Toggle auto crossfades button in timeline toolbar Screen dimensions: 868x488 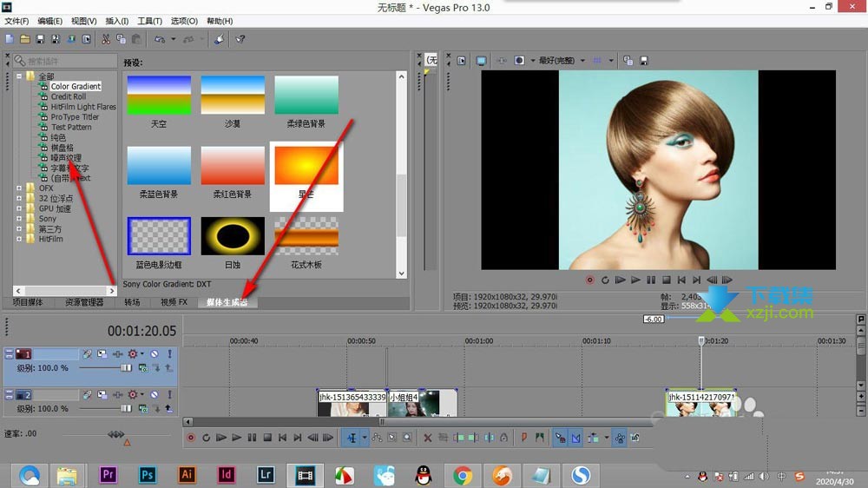pyautogui.click(x=575, y=438)
